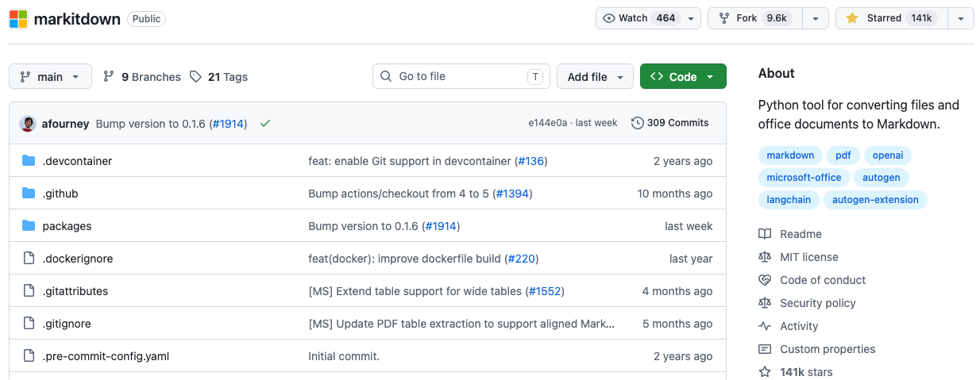Open the .gitattributes file
This screenshot has height=380, width=980.
[75, 291]
